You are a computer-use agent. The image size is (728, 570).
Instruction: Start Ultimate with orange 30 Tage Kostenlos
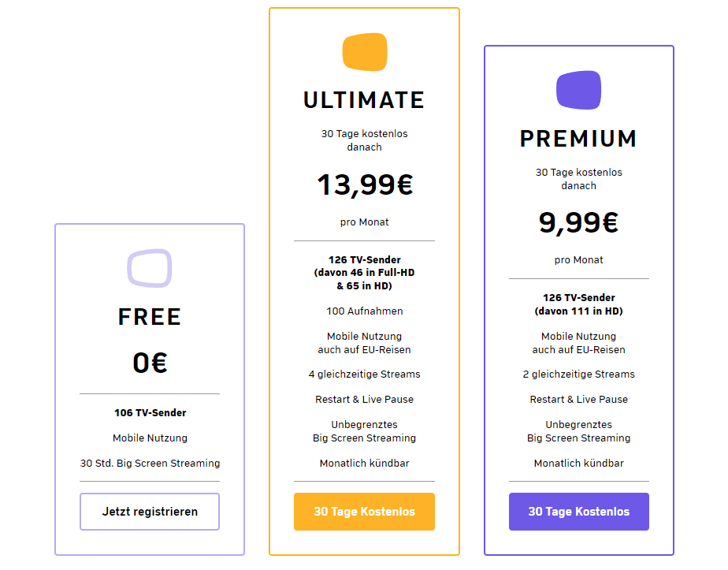point(364,512)
